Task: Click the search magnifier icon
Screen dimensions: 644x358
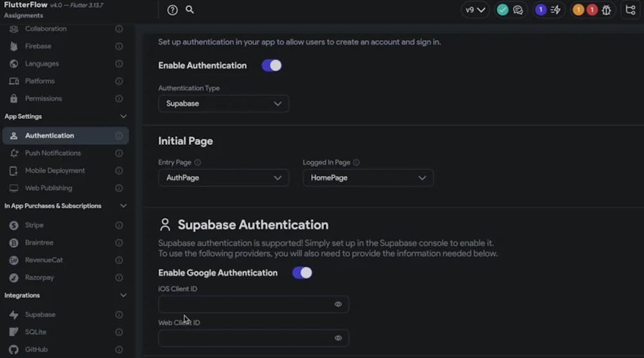Action: [x=190, y=10]
